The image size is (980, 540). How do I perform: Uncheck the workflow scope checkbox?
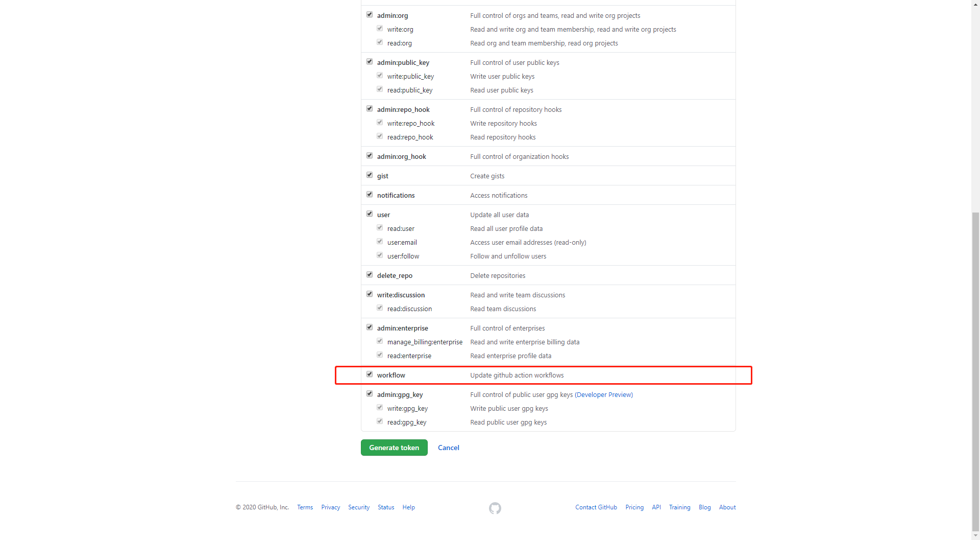coord(370,374)
